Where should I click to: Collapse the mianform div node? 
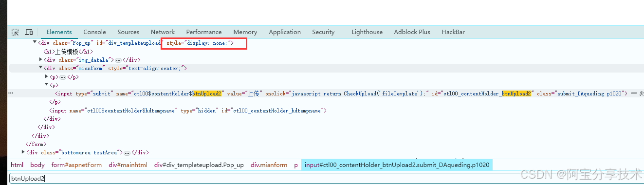41,68
